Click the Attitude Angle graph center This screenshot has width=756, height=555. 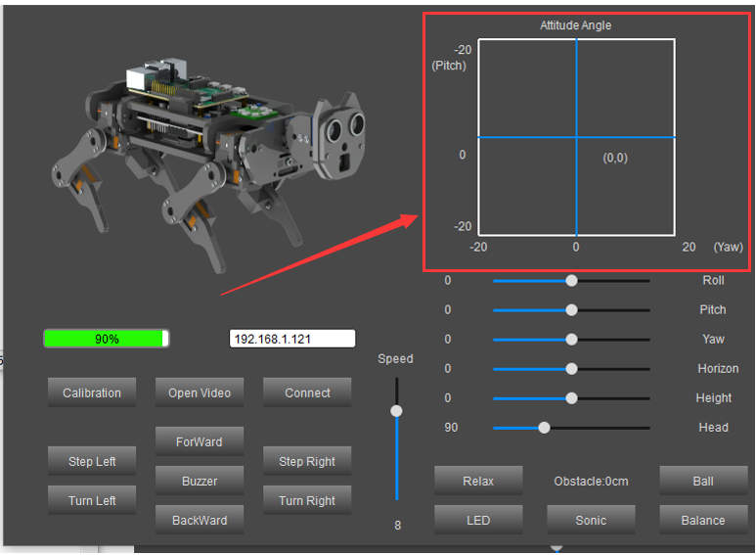click(577, 138)
